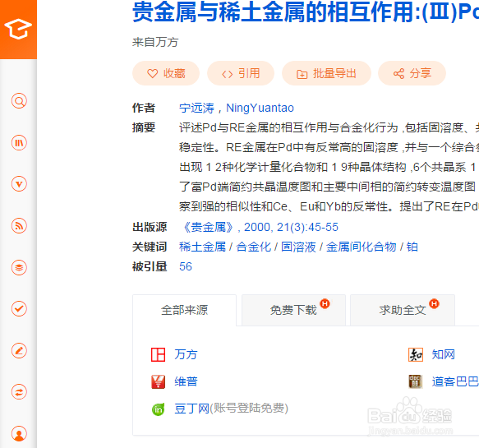This screenshot has width=479, height=448.
Task: Click keyword 稀土金属
Action: pos(203,247)
